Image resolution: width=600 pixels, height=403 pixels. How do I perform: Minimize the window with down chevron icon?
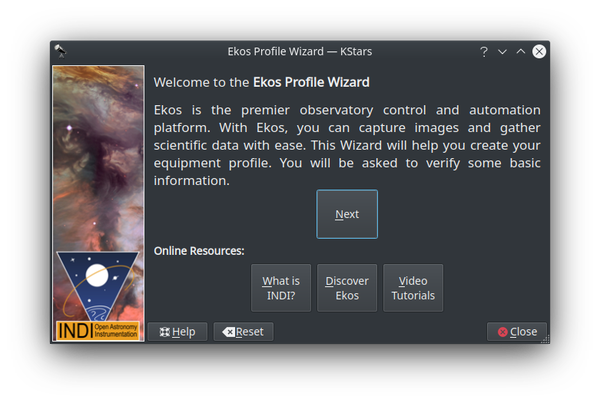(x=502, y=51)
